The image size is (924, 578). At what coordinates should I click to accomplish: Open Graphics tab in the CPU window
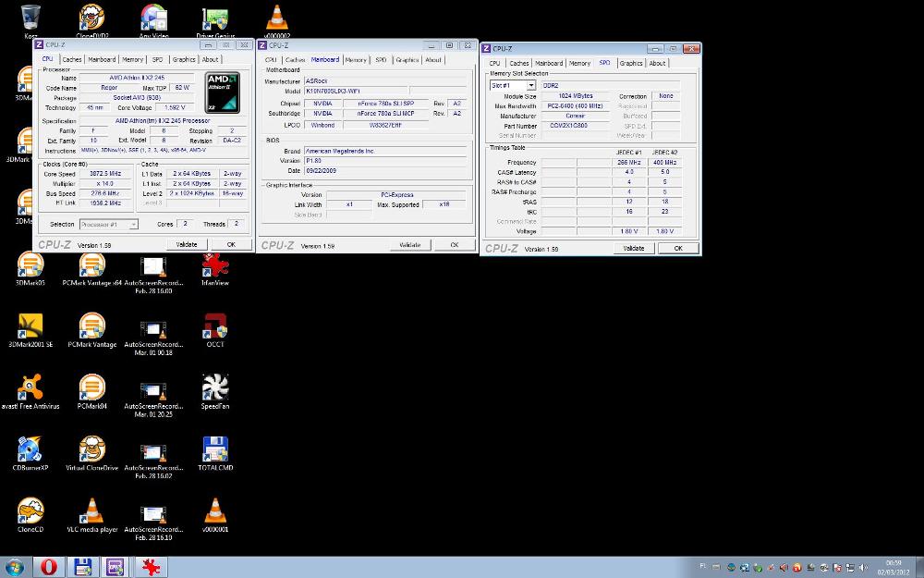pos(184,59)
